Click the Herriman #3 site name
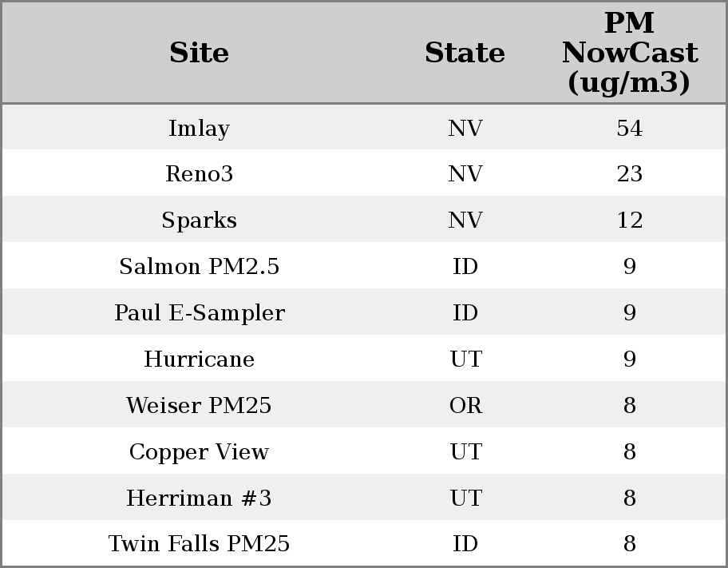 coord(199,498)
